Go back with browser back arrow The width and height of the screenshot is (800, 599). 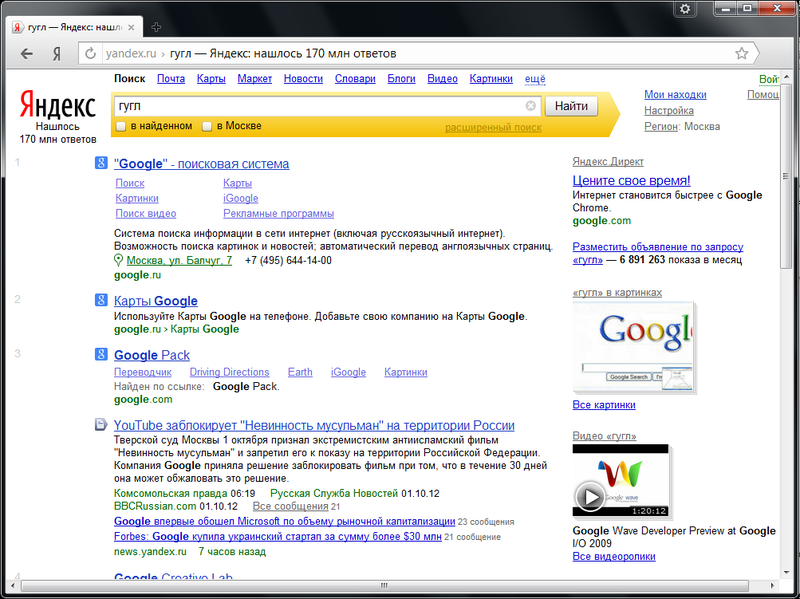tap(26, 54)
